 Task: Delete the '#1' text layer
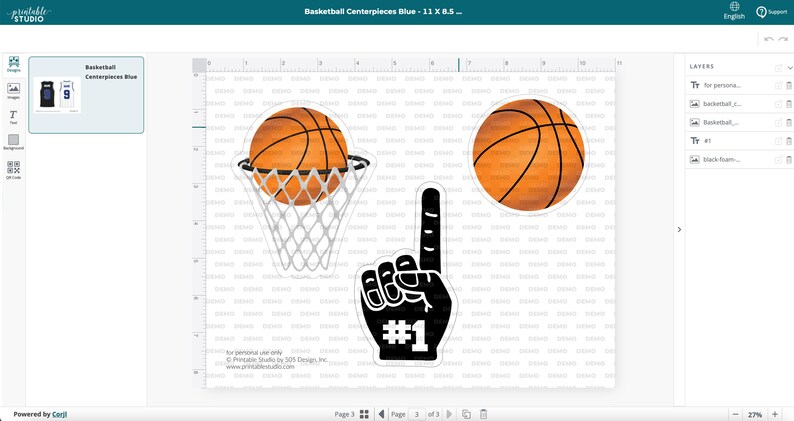(789, 141)
